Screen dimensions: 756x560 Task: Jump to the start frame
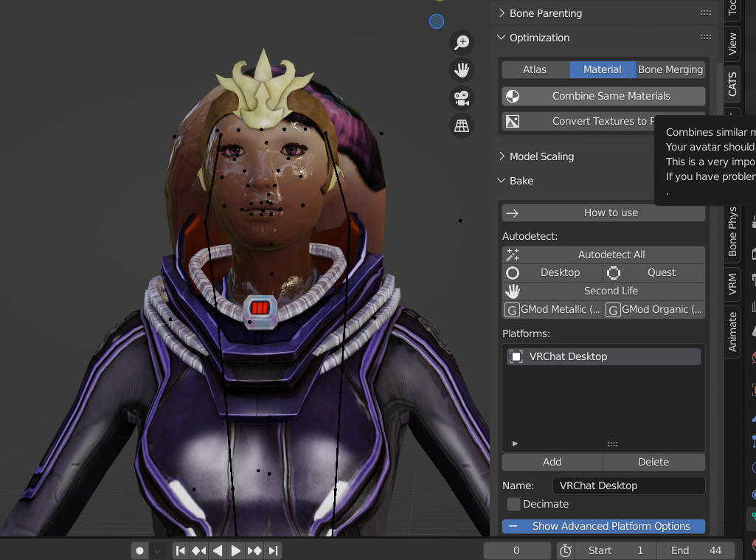click(181, 550)
